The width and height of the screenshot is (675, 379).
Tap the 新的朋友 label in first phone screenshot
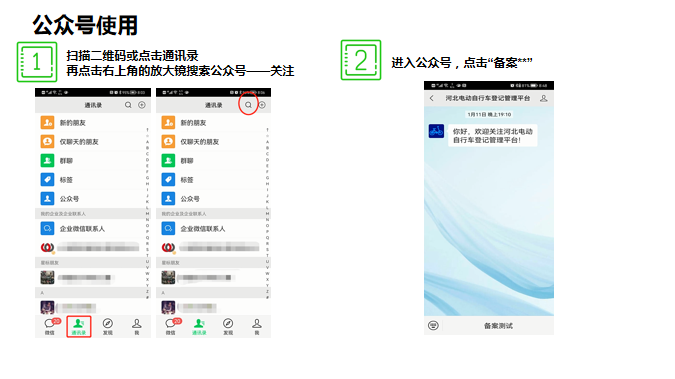coord(73,123)
